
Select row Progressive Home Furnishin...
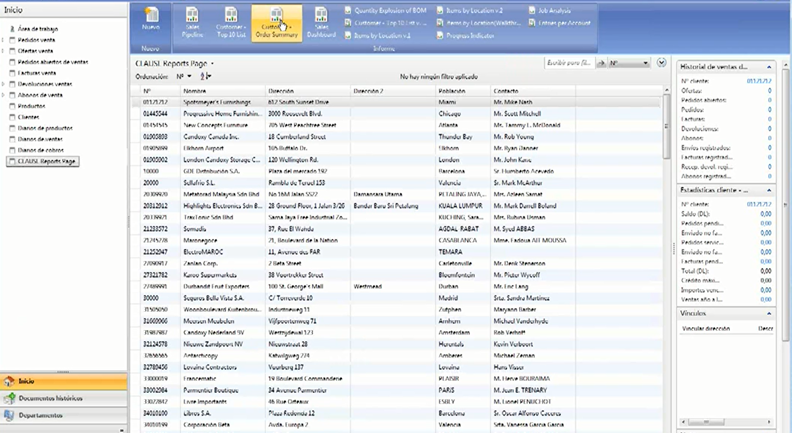tap(395, 114)
